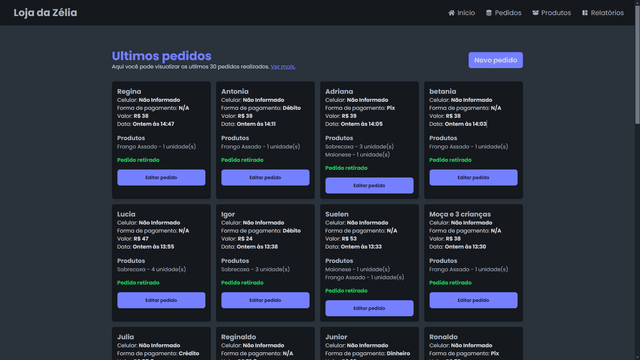The image size is (640, 360).
Task: Click the name Adriana
Action: pyautogui.click(x=339, y=91)
